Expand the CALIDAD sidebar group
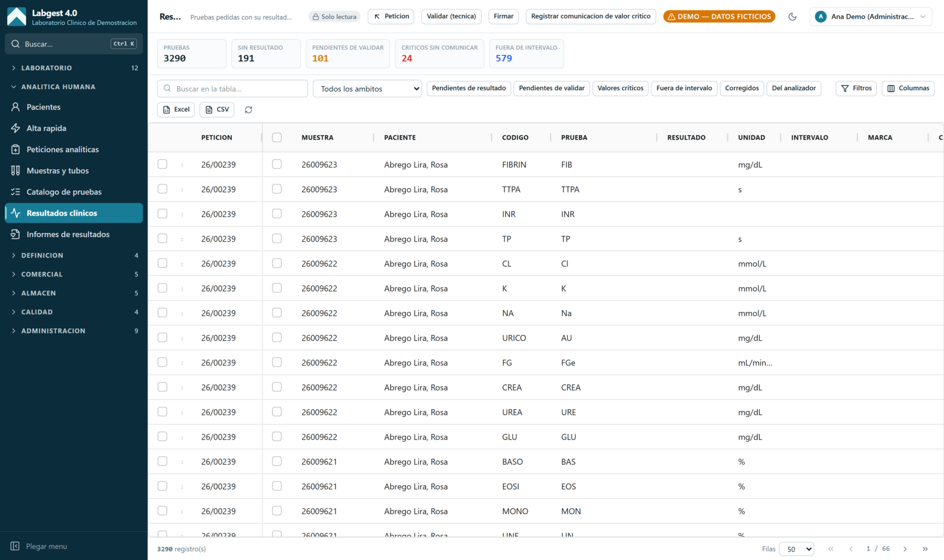 pyautogui.click(x=74, y=312)
